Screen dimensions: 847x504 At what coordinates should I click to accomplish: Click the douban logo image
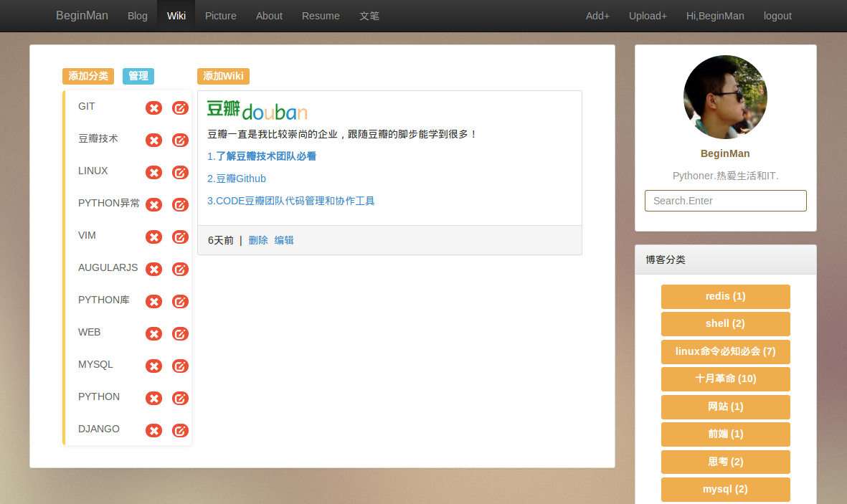[x=257, y=110]
